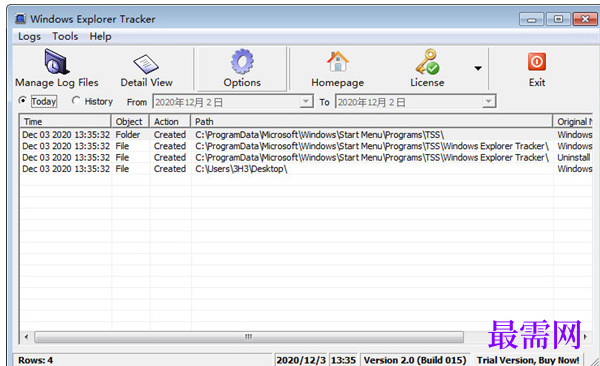Maximize the Windows Explorer Tracker window

558,19
